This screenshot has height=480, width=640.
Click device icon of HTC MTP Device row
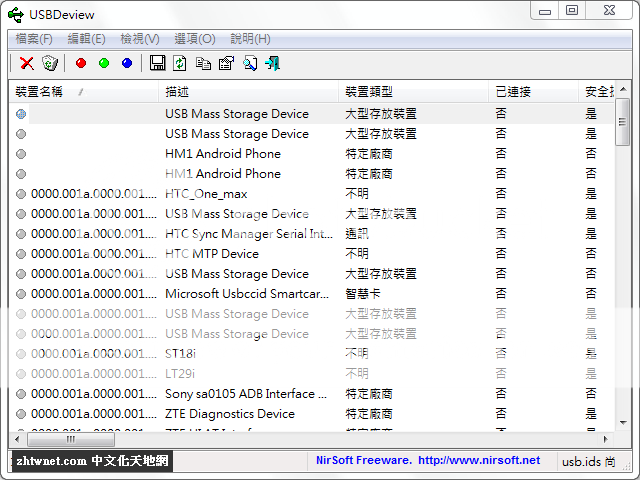[21, 254]
